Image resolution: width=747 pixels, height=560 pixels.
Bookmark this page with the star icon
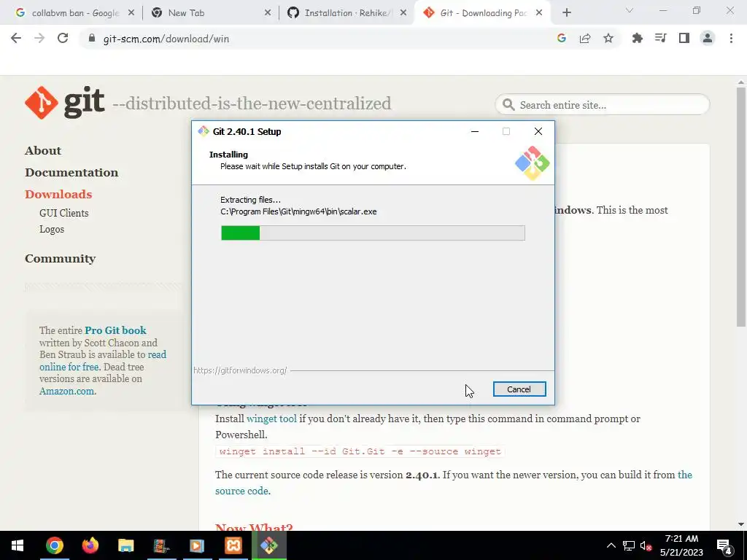608,38
